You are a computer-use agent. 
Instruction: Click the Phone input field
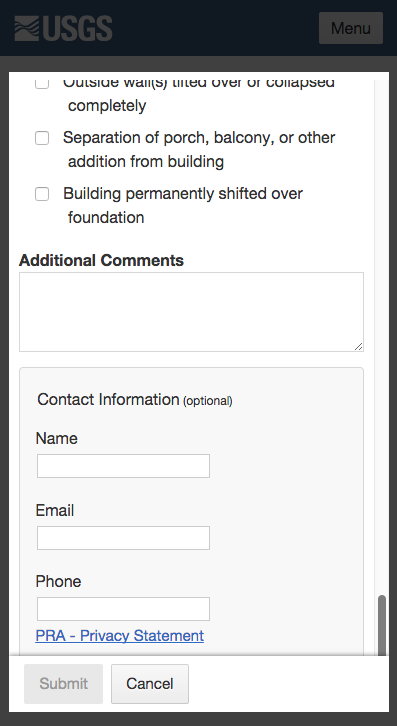[x=123, y=609]
